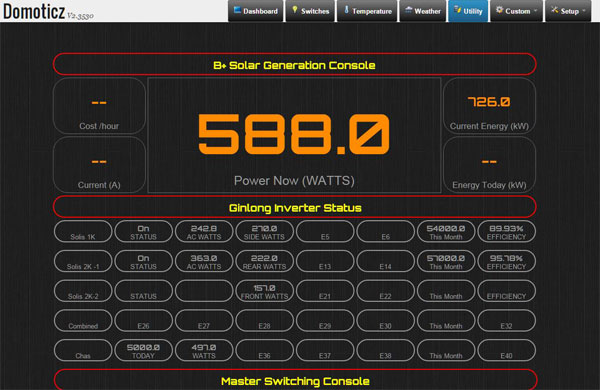Click the E28 cell

pyautogui.click(x=264, y=321)
